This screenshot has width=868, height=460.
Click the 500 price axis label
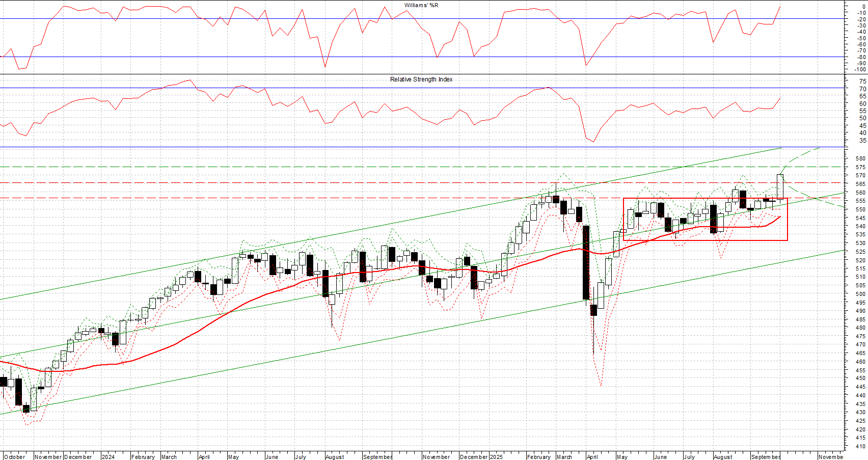860,294
